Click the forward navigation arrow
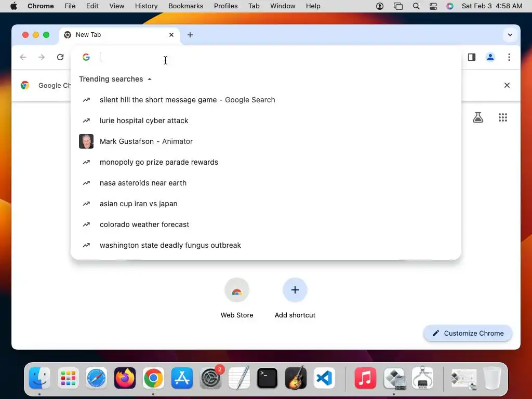Viewport: 532px width, 399px height. coord(42,57)
